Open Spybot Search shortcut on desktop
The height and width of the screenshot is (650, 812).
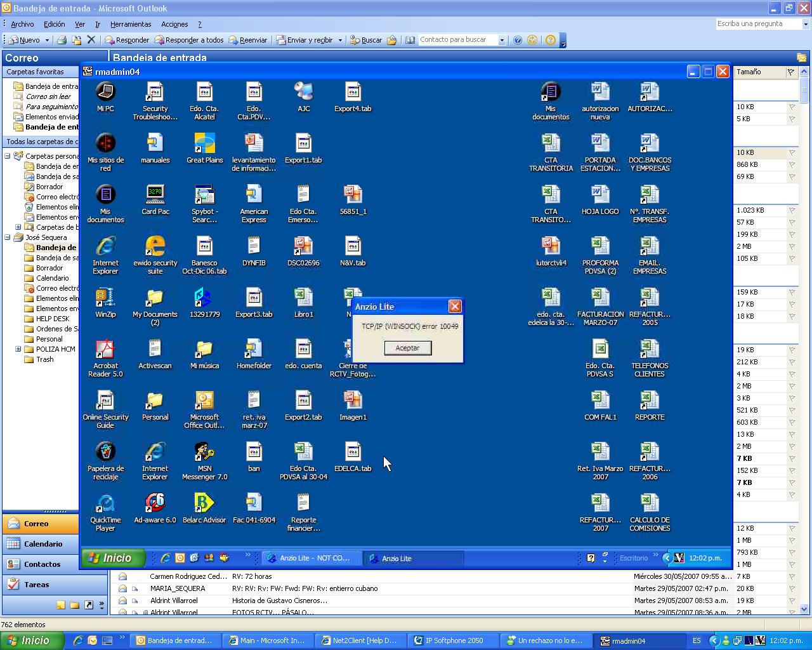click(x=204, y=204)
